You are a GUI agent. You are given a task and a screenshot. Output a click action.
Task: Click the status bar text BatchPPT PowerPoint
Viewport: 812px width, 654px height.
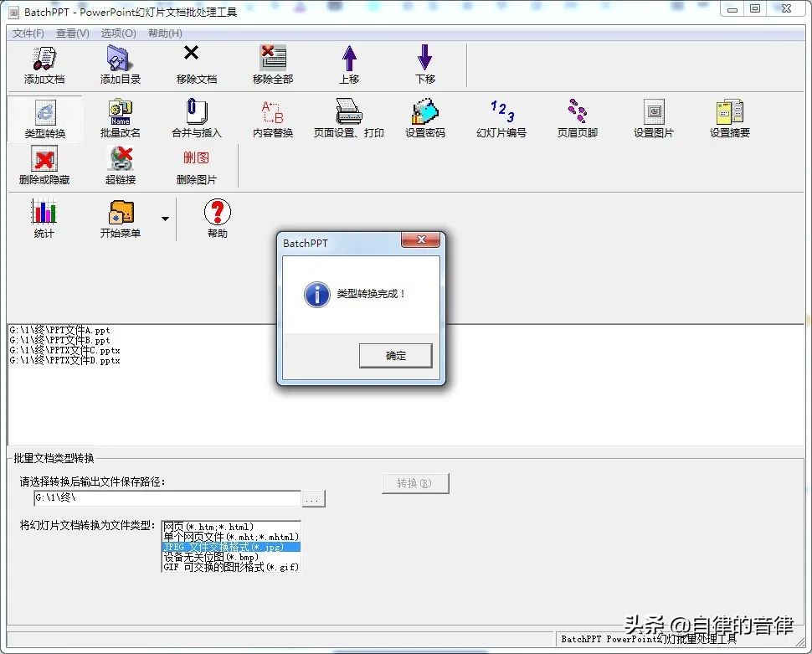[649, 639]
